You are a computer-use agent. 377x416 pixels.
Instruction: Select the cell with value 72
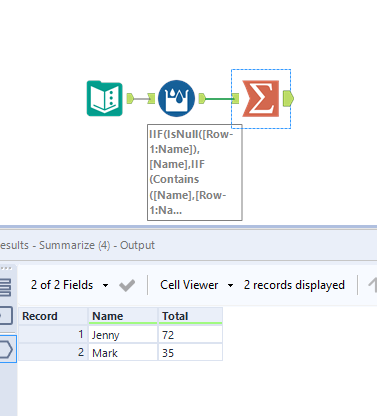tap(190, 335)
